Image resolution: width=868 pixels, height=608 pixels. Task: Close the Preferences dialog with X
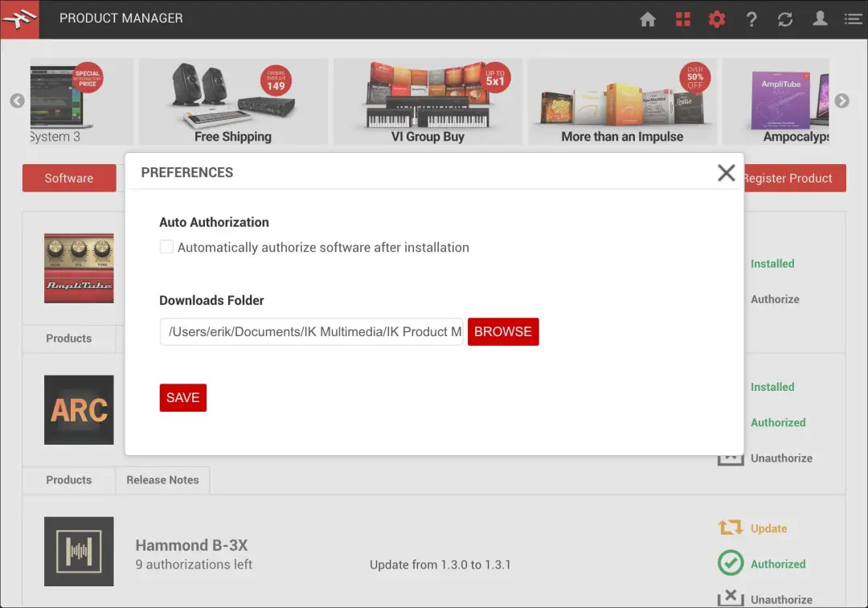pyautogui.click(x=727, y=173)
